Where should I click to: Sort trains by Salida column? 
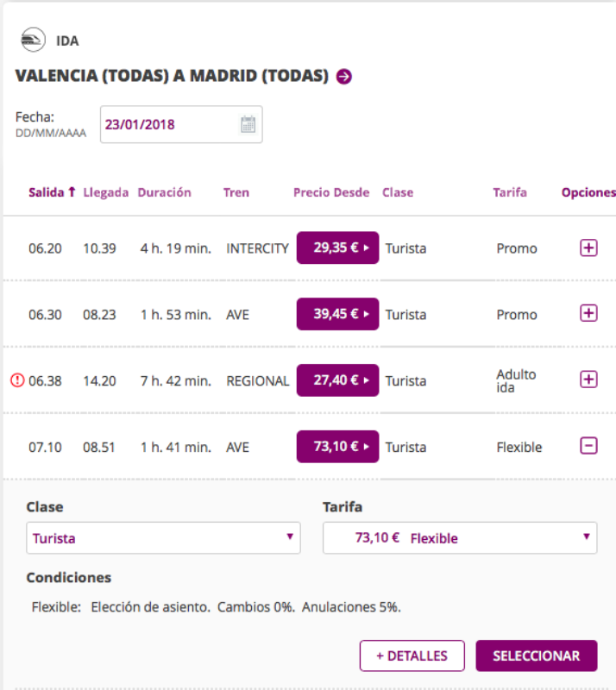click(x=52, y=192)
